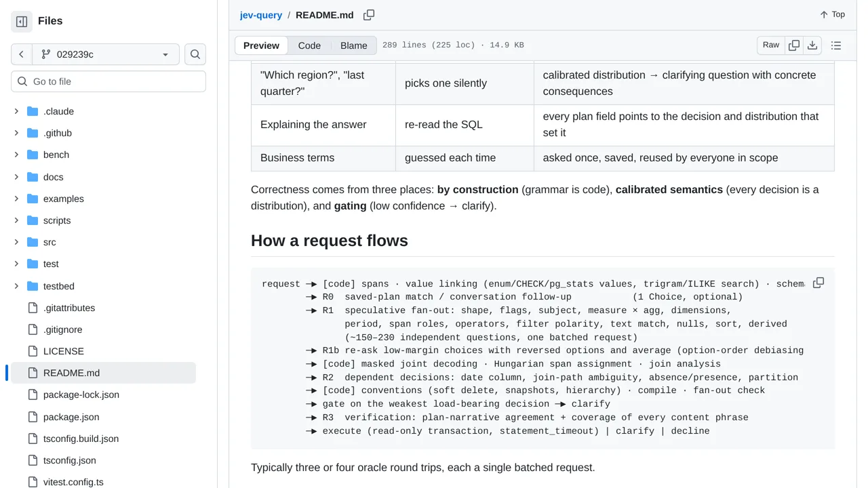This screenshot has height=488, width=868.
Task: Copy raw file contents icon
Action: [x=794, y=45]
